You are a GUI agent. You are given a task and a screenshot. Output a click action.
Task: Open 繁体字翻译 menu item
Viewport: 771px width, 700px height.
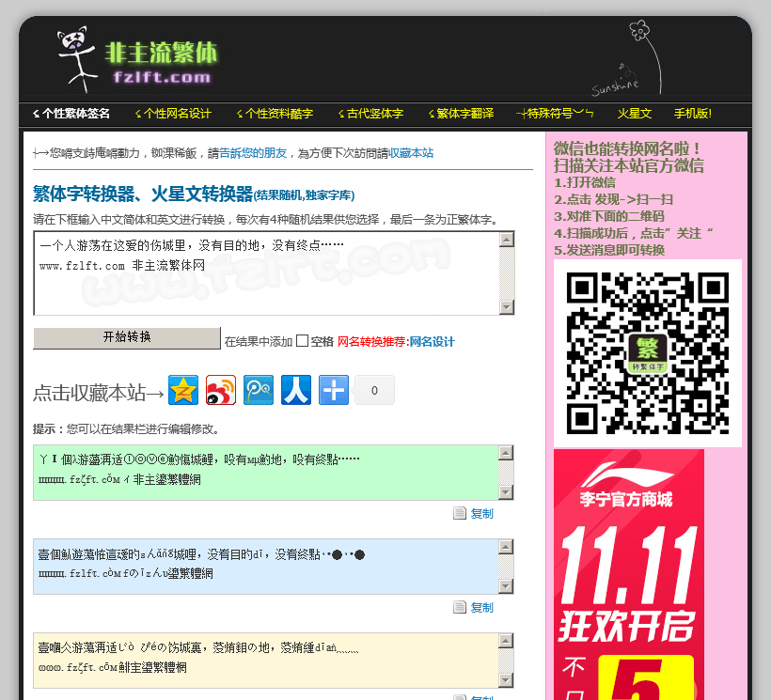[x=461, y=114]
